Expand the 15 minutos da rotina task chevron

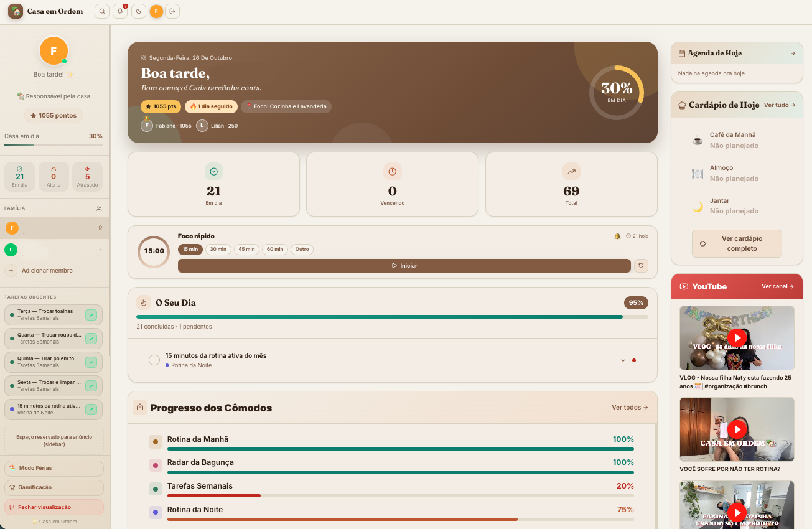click(x=623, y=360)
